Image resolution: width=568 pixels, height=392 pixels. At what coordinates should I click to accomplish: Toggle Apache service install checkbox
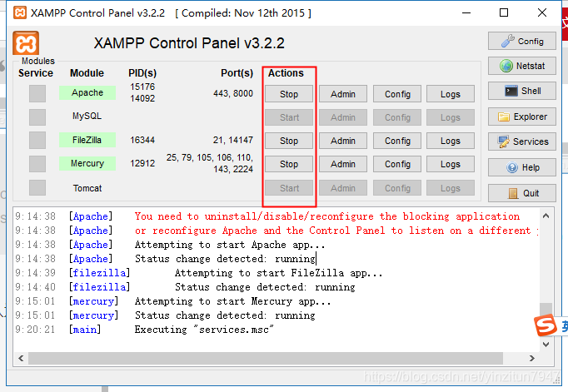tap(37, 94)
